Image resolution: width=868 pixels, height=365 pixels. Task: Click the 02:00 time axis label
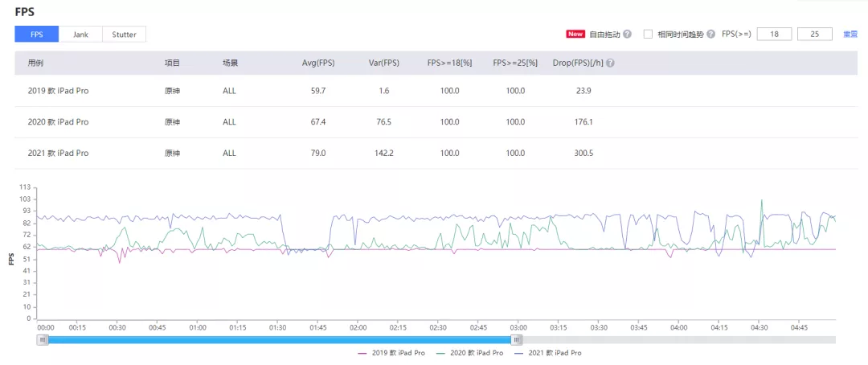click(x=358, y=328)
